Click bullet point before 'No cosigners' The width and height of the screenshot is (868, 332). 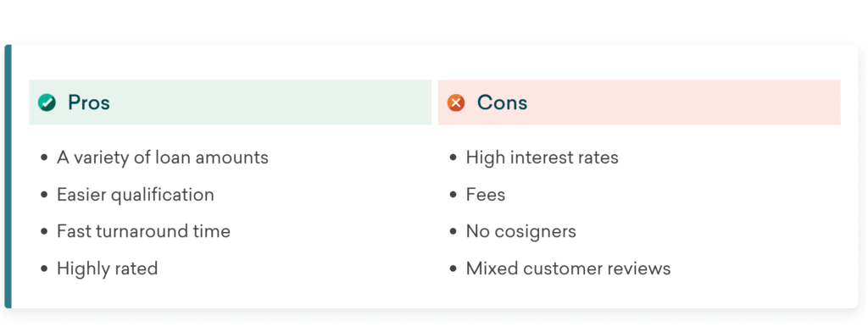453,232
